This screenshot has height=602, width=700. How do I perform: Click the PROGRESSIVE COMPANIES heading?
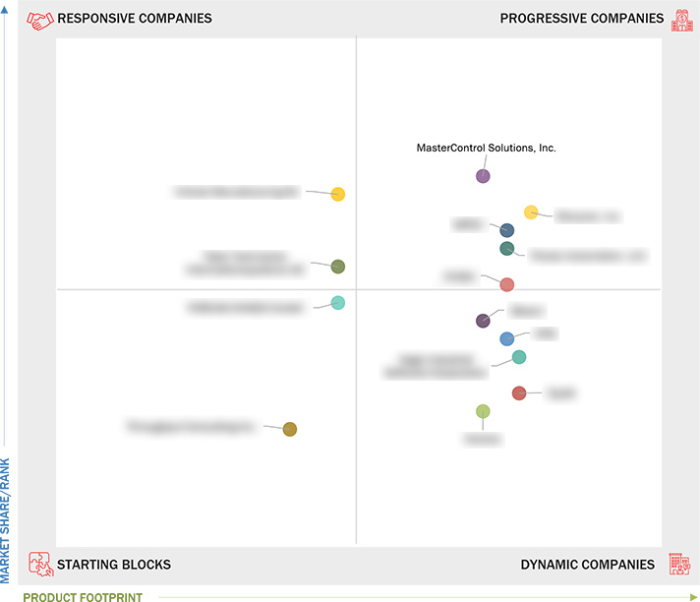(582, 19)
